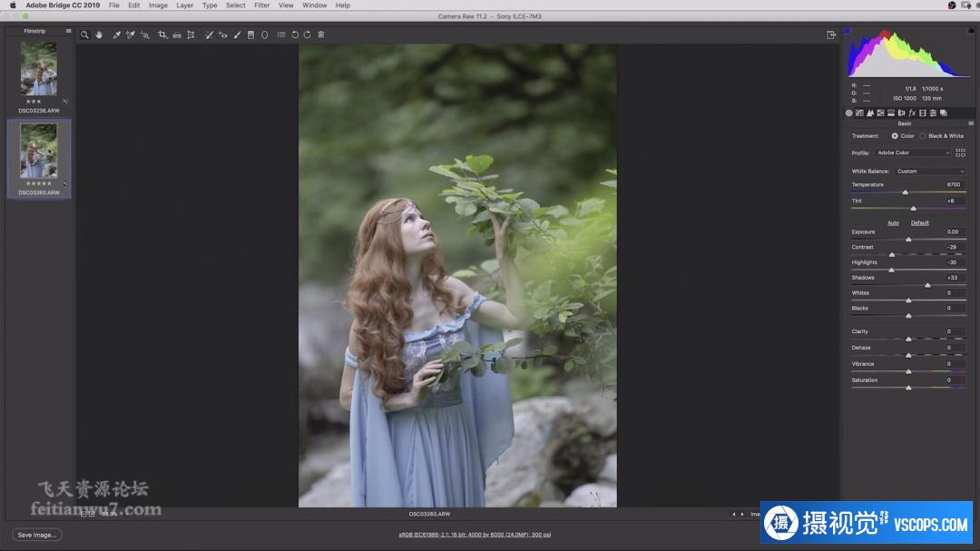
Task: Choose the Radial Filter tool
Action: [264, 35]
